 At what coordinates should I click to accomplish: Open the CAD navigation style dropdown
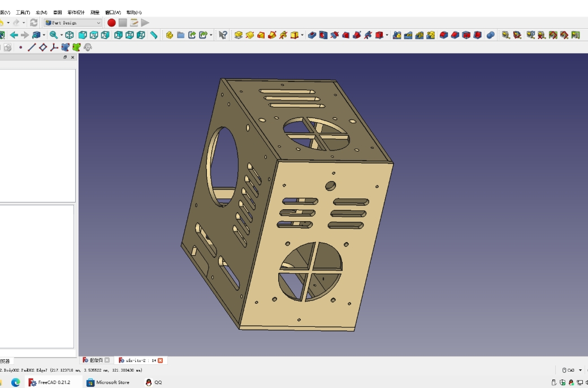point(571,370)
